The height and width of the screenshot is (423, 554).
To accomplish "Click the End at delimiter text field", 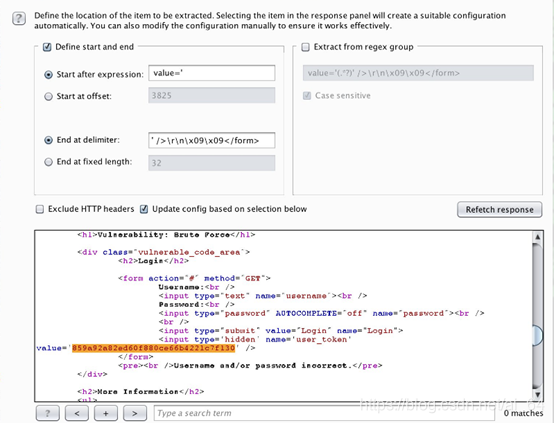I will coord(212,140).
